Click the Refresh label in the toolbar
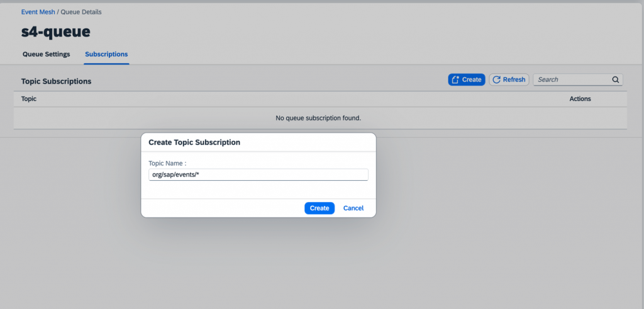This screenshot has width=644, height=309. (x=514, y=80)
